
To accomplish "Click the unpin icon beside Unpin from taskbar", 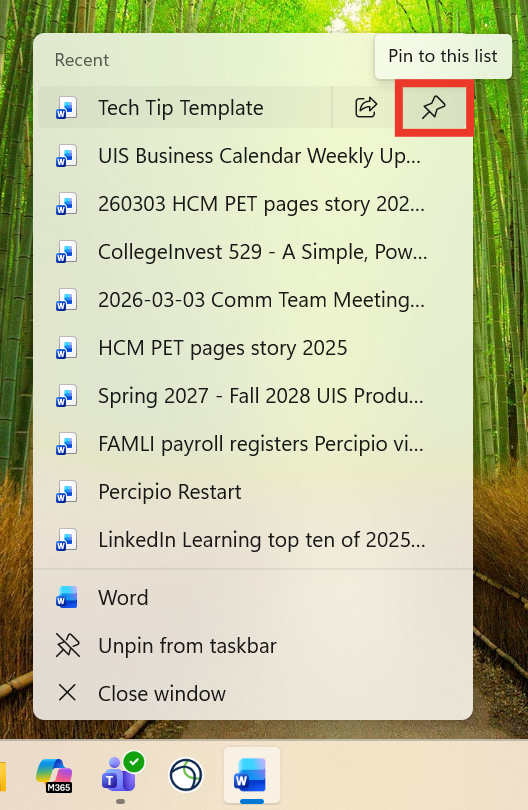I will click(68, 646).
